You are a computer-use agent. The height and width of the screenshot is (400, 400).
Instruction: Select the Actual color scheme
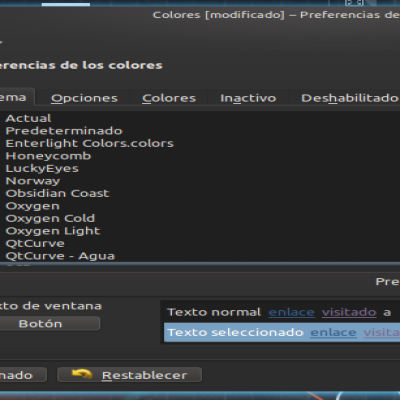(x=28, y=118)
